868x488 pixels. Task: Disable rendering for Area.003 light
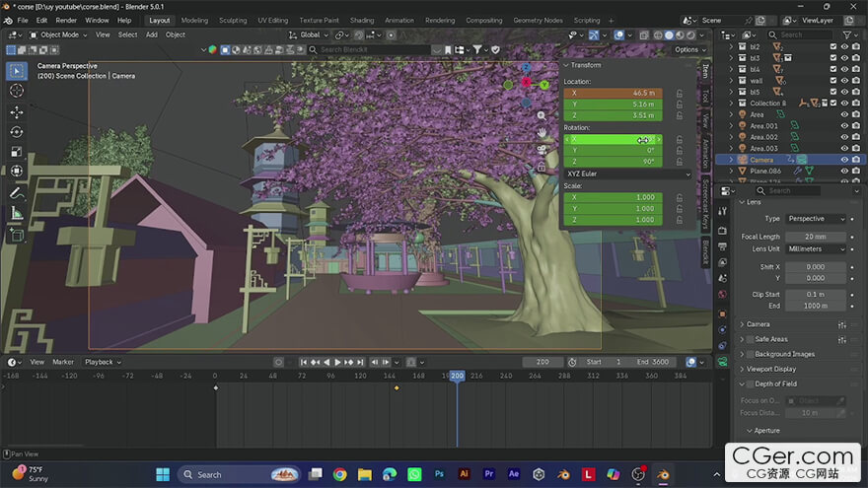click(856, 148)
